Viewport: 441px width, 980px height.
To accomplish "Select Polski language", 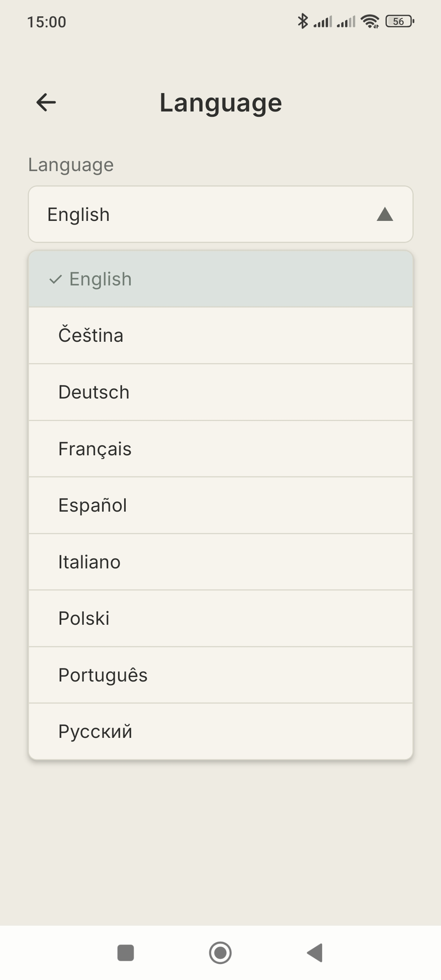I will point(220,618).
